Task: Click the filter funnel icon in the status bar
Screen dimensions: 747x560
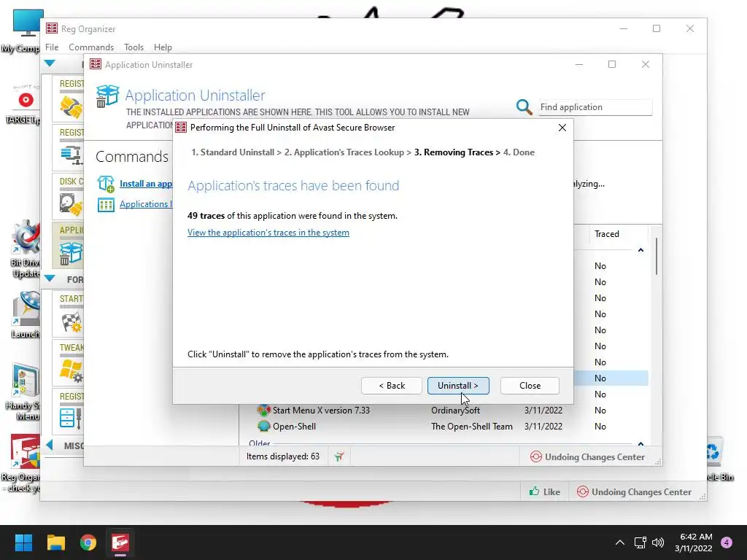Action: (x=338, y=456)
